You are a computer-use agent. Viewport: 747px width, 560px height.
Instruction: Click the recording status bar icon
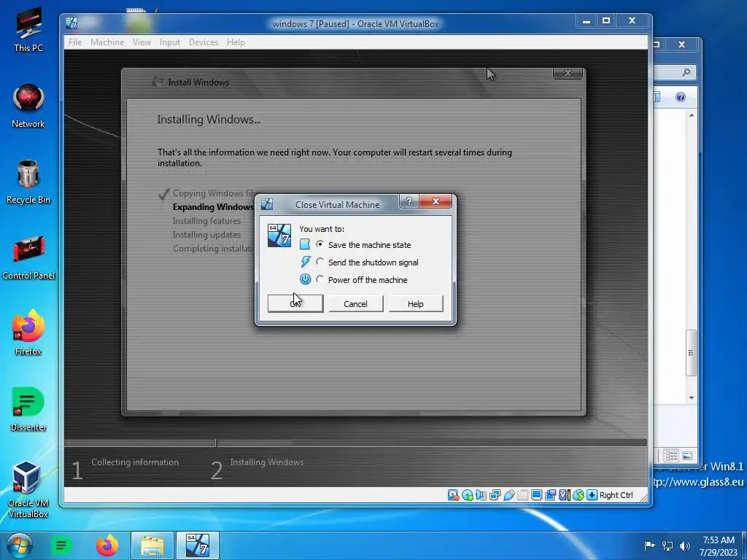coord(550,495)
